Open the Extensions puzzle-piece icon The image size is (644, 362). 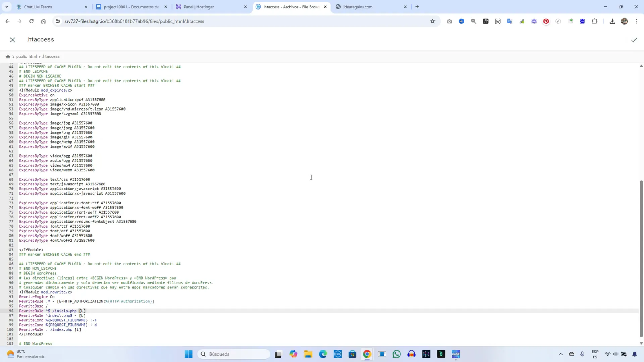[594, 21]
